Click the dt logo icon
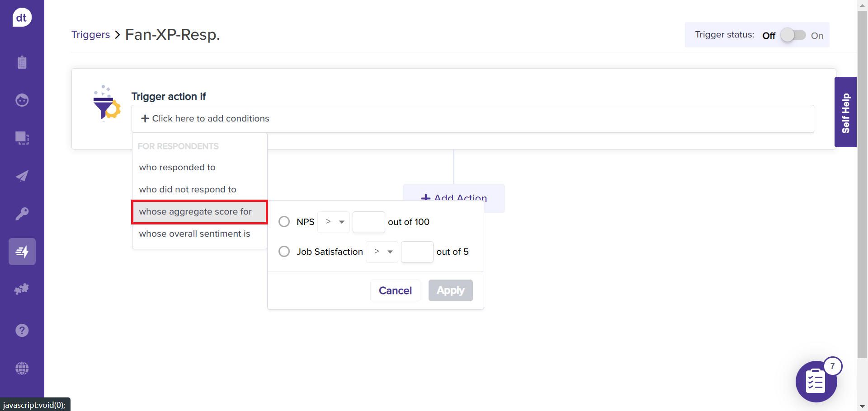Viewport: 868px width, 411px height. pyautogui.click(x=22, y=18)
